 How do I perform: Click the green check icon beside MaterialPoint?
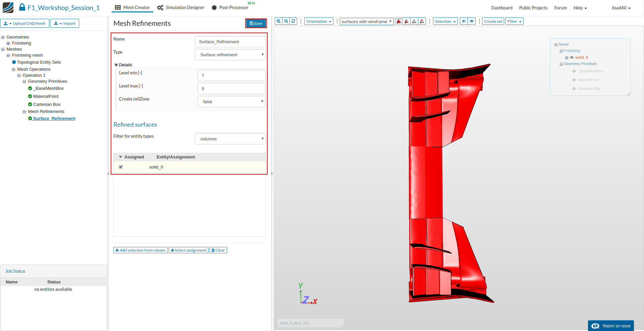pyautogui.click(x=30, y=96)
